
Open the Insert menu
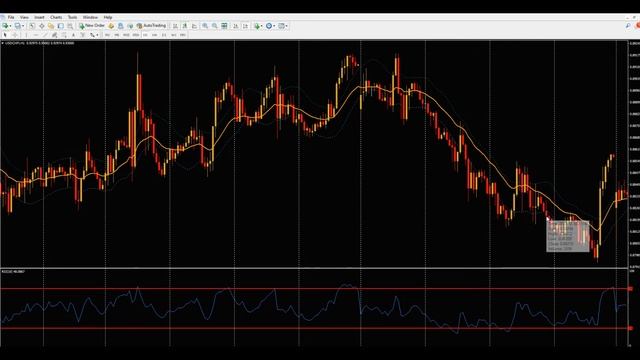tap(39, 17)
